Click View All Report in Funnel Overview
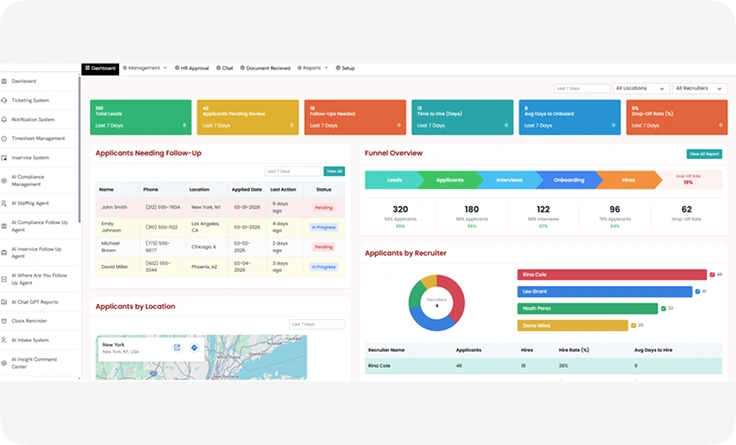The image size is (736, 445). click(704, 154)
